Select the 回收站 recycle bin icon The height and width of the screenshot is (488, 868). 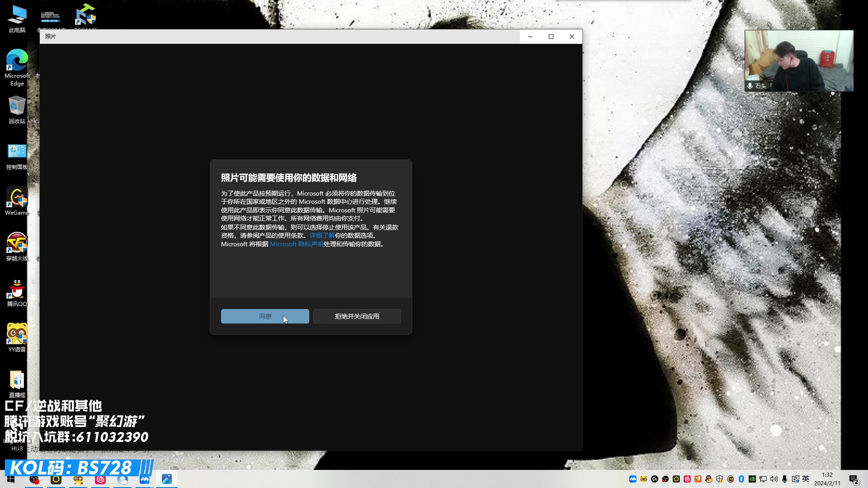coord(17,110)
